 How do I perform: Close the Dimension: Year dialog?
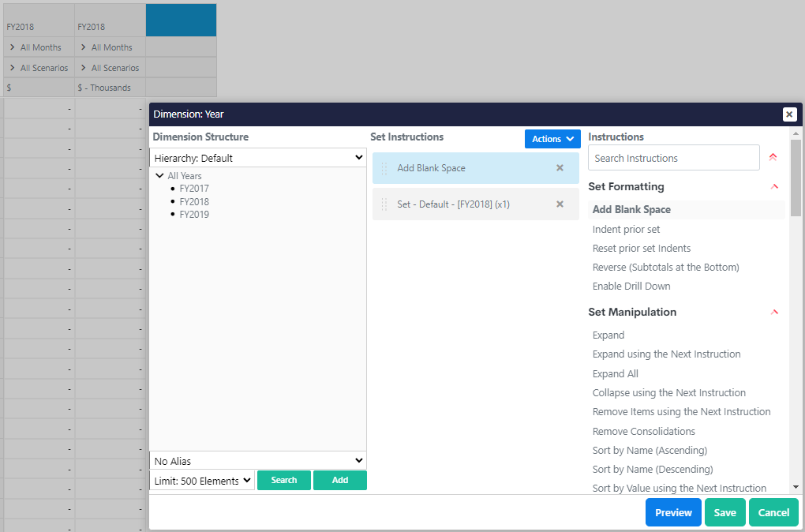coord(789,114)
